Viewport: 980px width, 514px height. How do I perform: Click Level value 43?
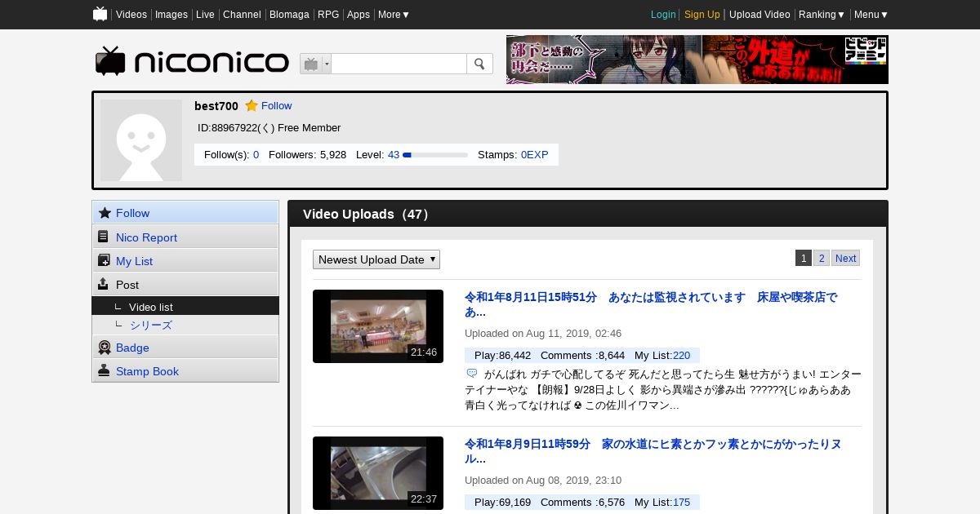394,154
